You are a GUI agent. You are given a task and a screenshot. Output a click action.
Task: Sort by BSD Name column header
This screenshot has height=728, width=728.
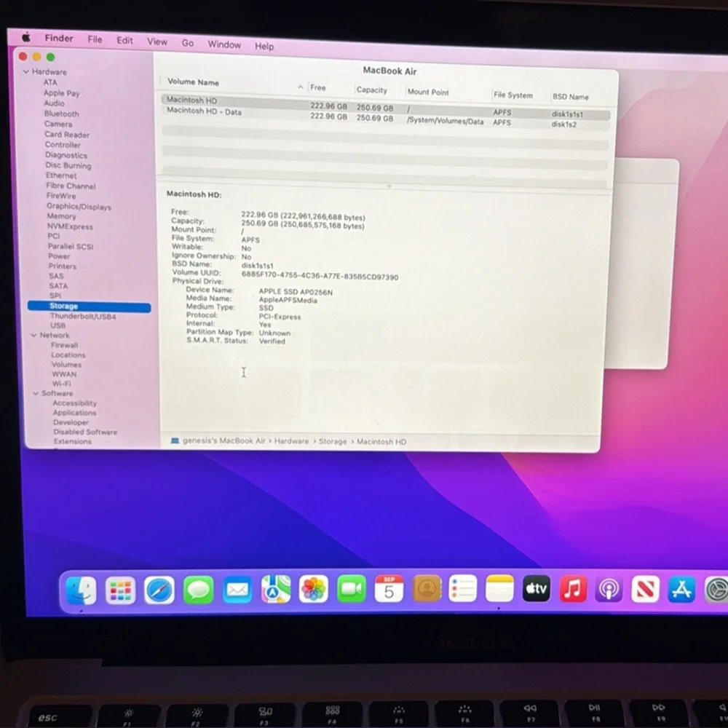570,97
